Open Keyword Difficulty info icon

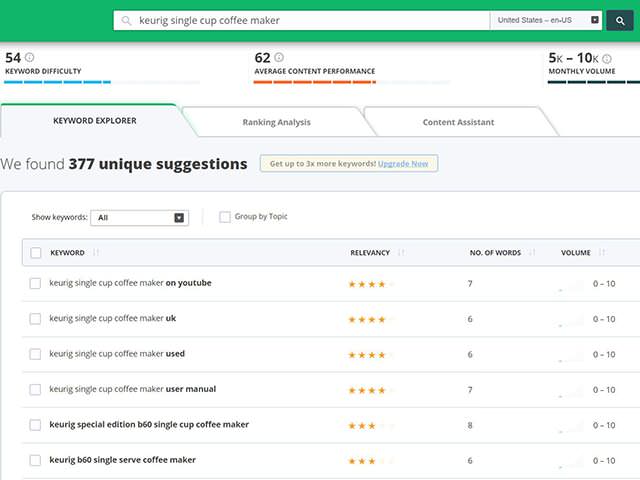pyautogui.click(x=29, y=58)
